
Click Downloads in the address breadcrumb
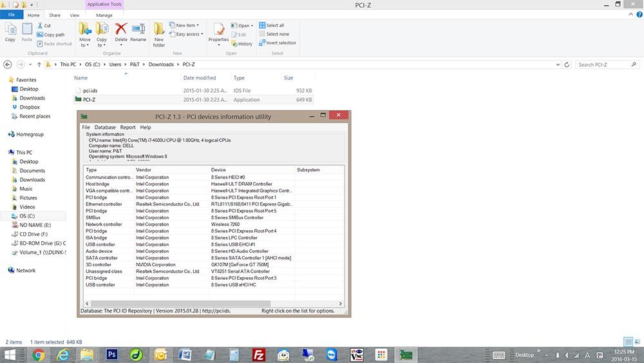click(x=161, y=64)
